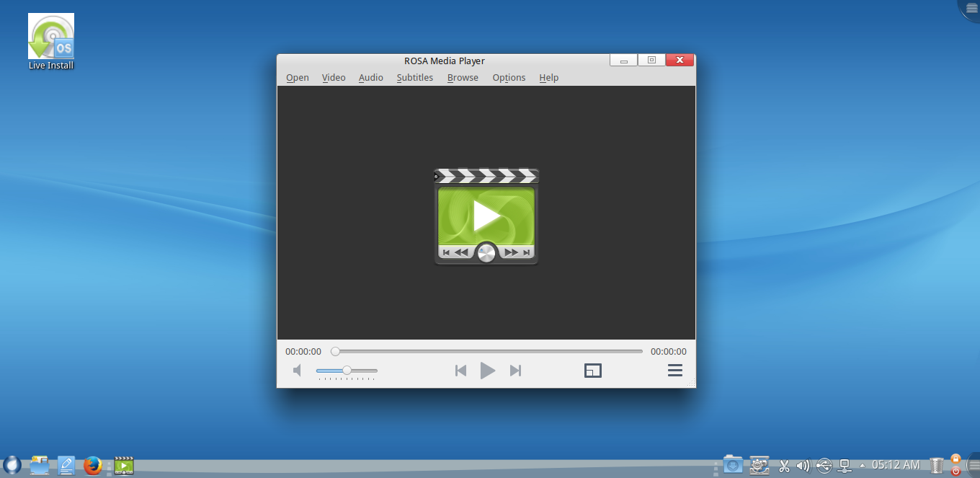Click the red power button icon
Image resolution: width=980 pixels, height=478 pixels.
click(955, 471)
